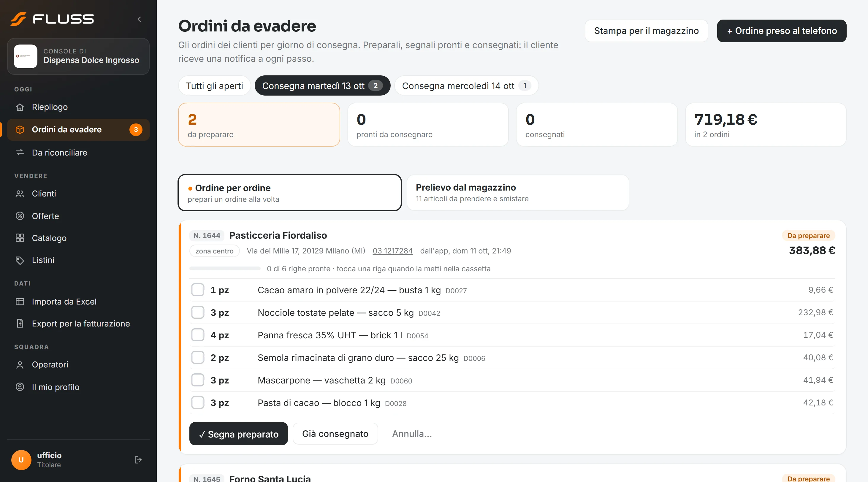The width and height of the screenshot is (868, 482).
Task: Switch to Consegna mercoledì 14 ott tab
Action: click(x=466, y=85)
